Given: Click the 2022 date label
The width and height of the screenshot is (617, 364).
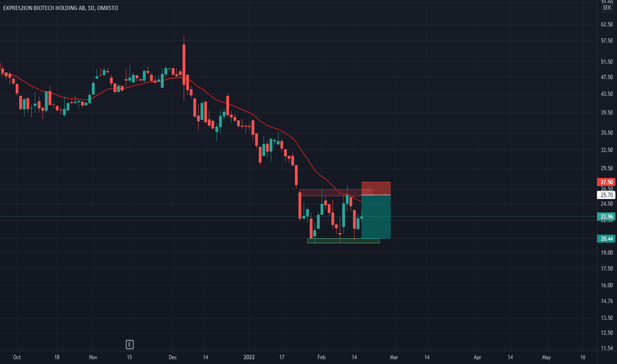Looking at the screenshot, I should coord(249,357).
